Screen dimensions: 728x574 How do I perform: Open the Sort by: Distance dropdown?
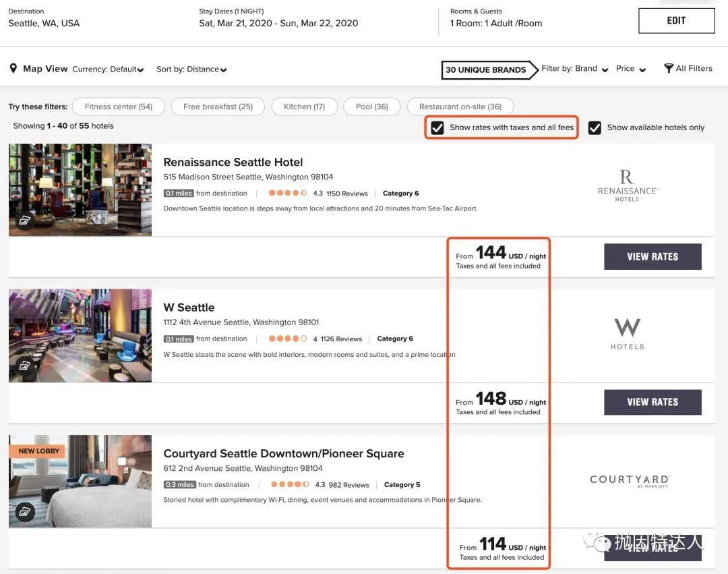click(191, 69)
